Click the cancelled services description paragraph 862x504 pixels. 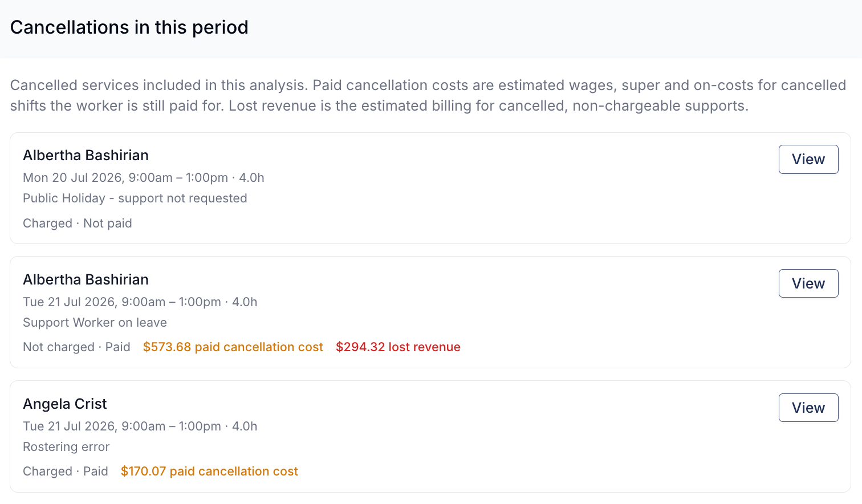(x=428, y=95)
